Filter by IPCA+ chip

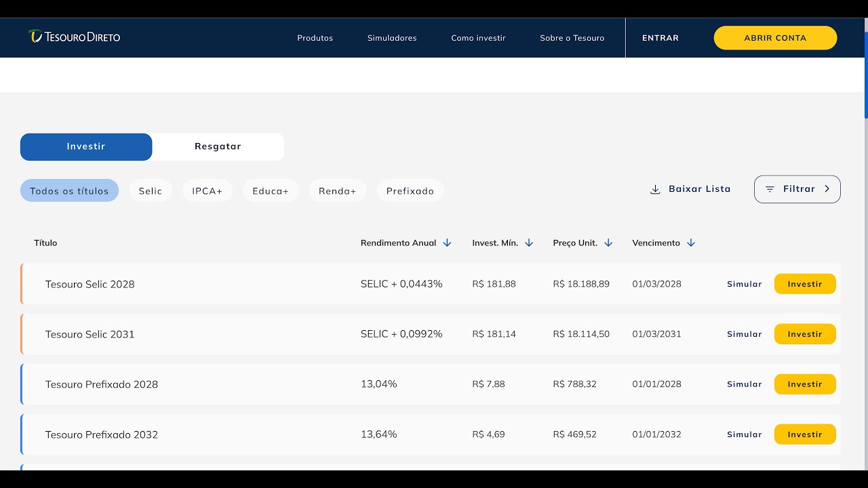[208, 191]
